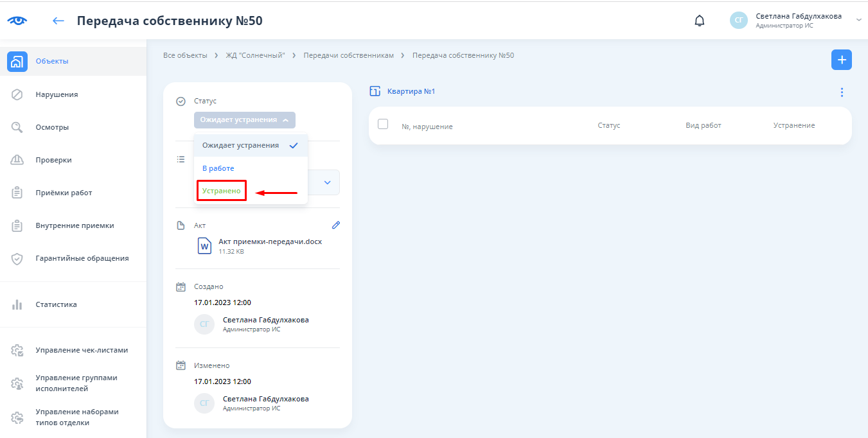The width and height of the screenshot is (868, 438).
Task: Click the back arrow in header
Action: (x=58, y=21)
